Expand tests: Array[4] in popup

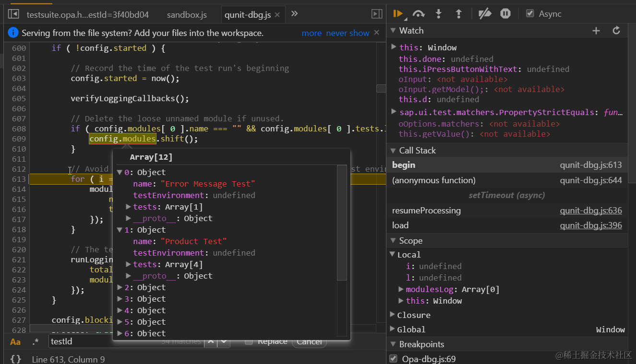[x=128, y=264]
